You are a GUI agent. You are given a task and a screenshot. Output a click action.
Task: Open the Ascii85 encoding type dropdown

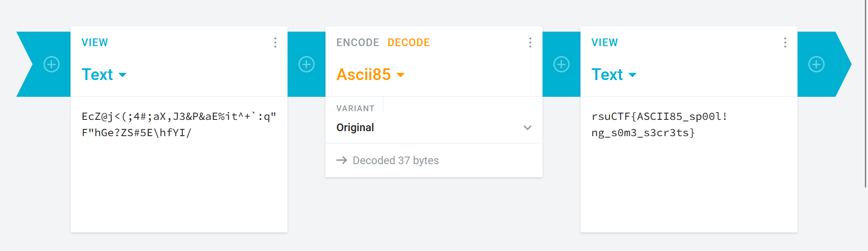pos(370,75)
